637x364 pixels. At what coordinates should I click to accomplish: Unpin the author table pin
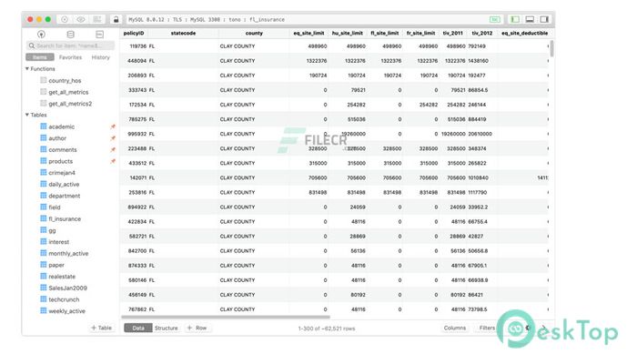tap(113, 138)
